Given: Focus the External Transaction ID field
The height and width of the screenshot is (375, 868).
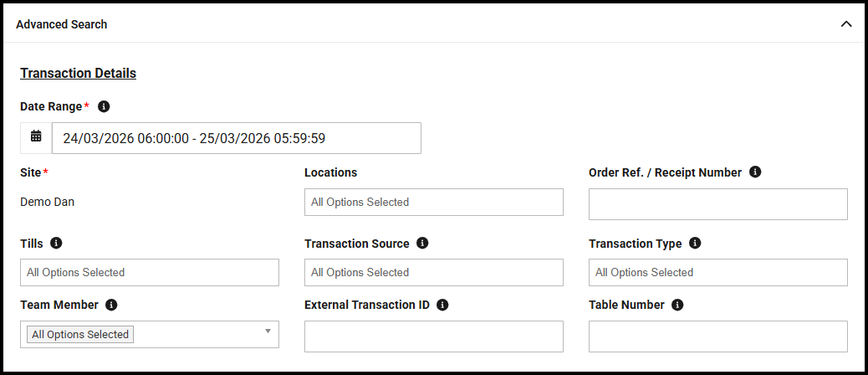Looking at the screenshot, I should tap(433, 336).
